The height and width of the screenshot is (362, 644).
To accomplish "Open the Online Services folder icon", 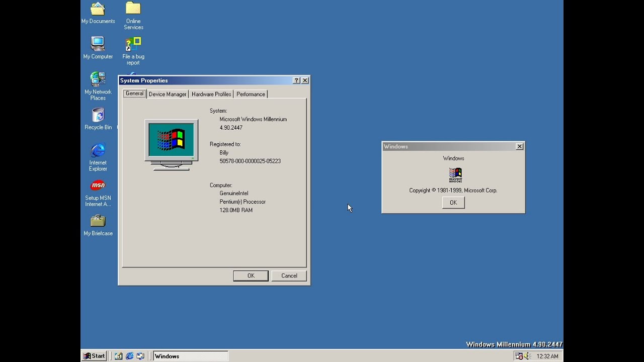I will pos(133,16).
